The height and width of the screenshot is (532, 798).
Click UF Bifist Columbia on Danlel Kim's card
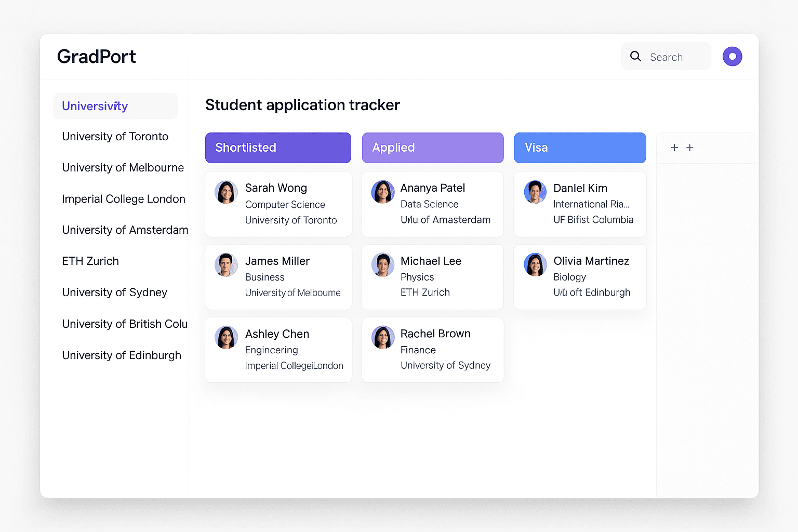click(593, 220)
